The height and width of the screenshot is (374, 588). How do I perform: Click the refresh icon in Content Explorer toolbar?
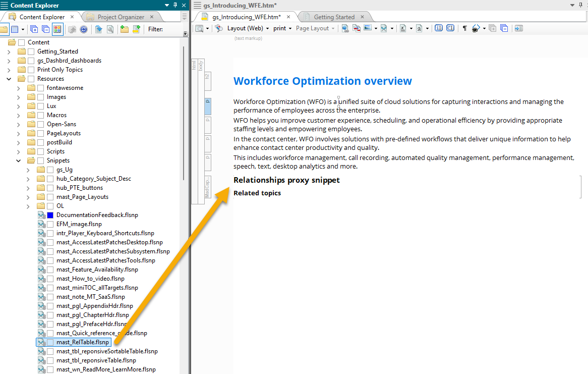[x=84, y=29]
